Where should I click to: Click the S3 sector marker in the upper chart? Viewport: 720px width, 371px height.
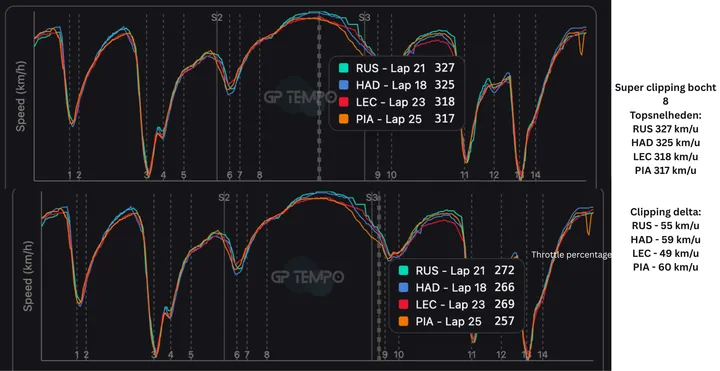pos(364,17)
